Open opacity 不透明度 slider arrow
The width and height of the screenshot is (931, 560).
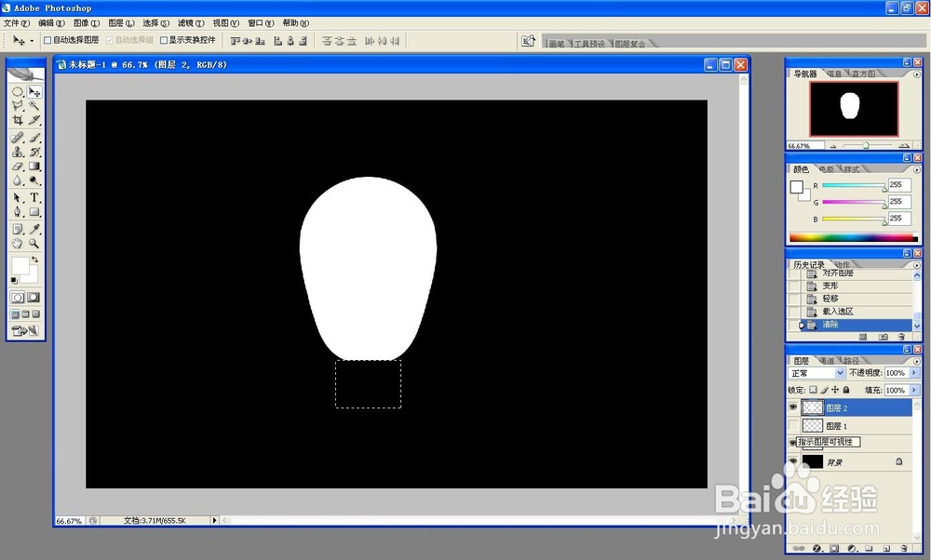click(914, 372)
